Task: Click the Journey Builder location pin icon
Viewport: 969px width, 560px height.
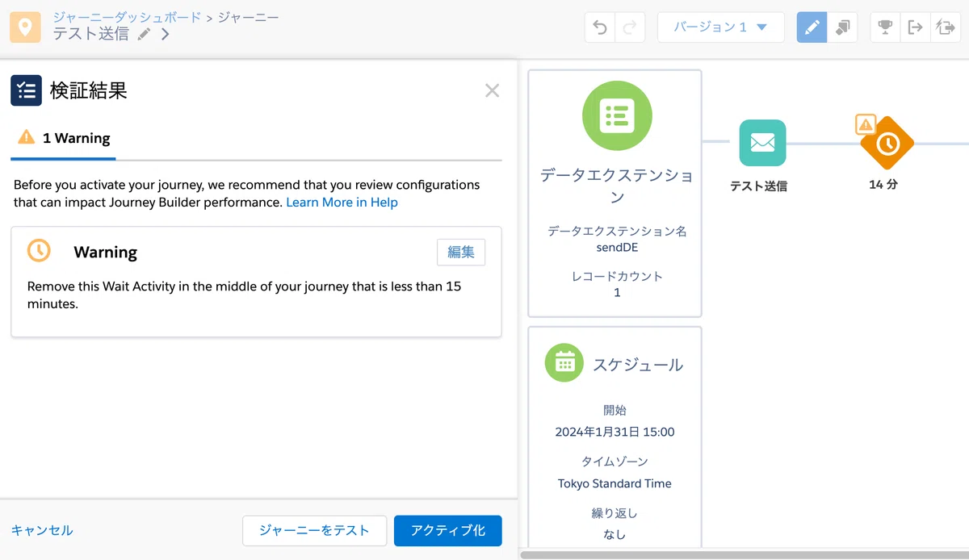Action: [x=26, y=27]
